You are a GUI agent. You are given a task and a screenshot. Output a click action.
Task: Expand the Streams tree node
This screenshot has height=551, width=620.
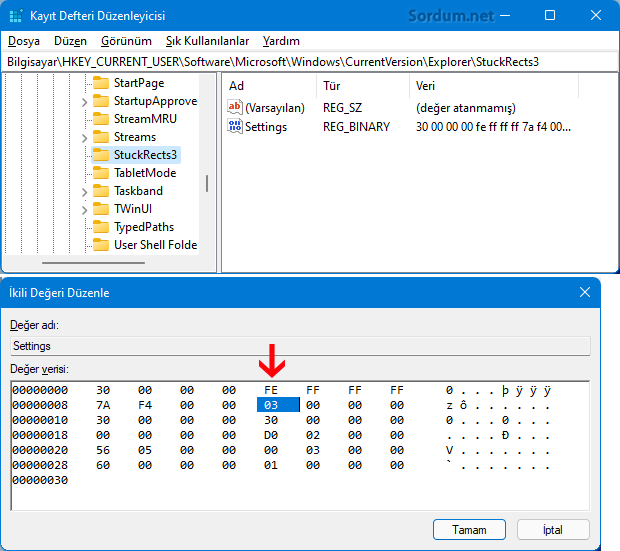[84, 138]
